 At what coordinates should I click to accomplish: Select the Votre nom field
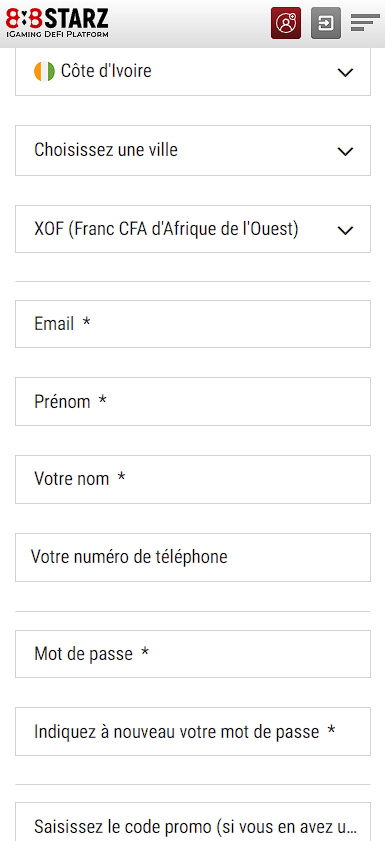click(192, 479)
